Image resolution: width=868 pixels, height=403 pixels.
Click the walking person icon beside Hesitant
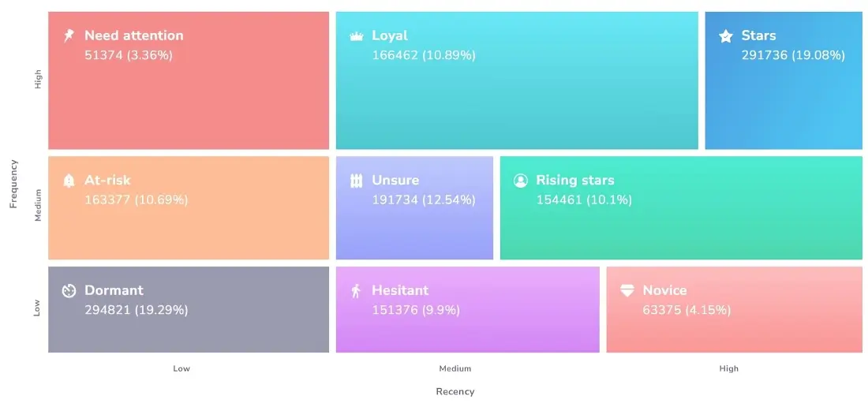(x=356, y=291)
